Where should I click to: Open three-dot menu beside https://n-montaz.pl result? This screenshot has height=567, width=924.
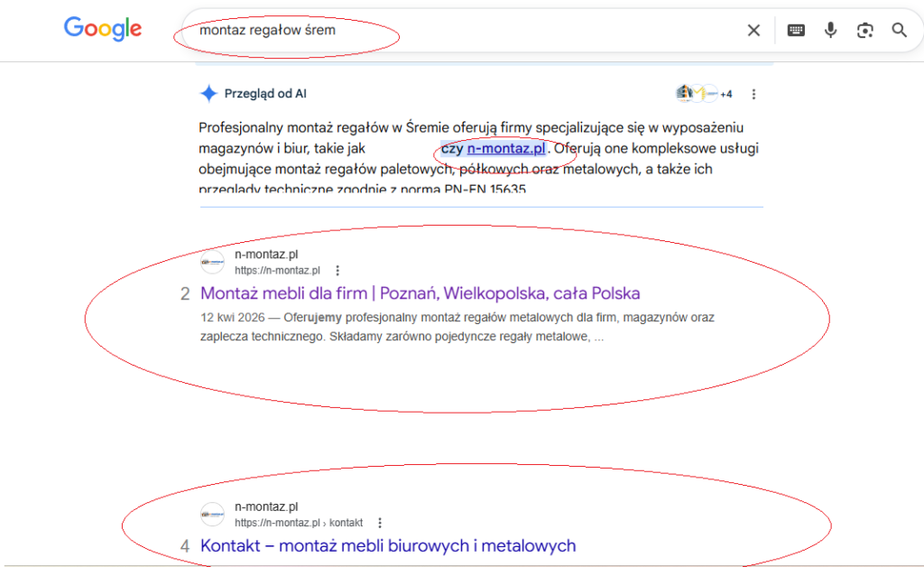(x=337, y=271)
